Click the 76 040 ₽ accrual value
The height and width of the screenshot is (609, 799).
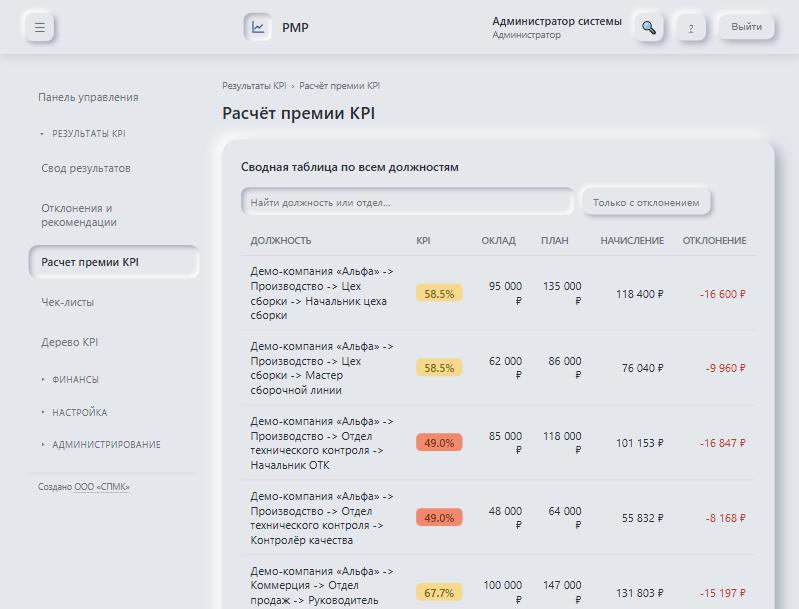click(643, 368)
